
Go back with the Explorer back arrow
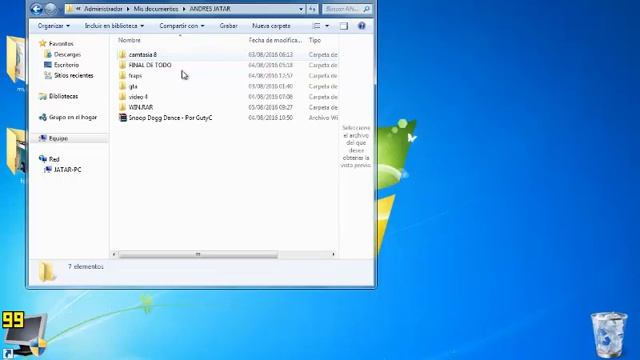(x=37, y=9)
